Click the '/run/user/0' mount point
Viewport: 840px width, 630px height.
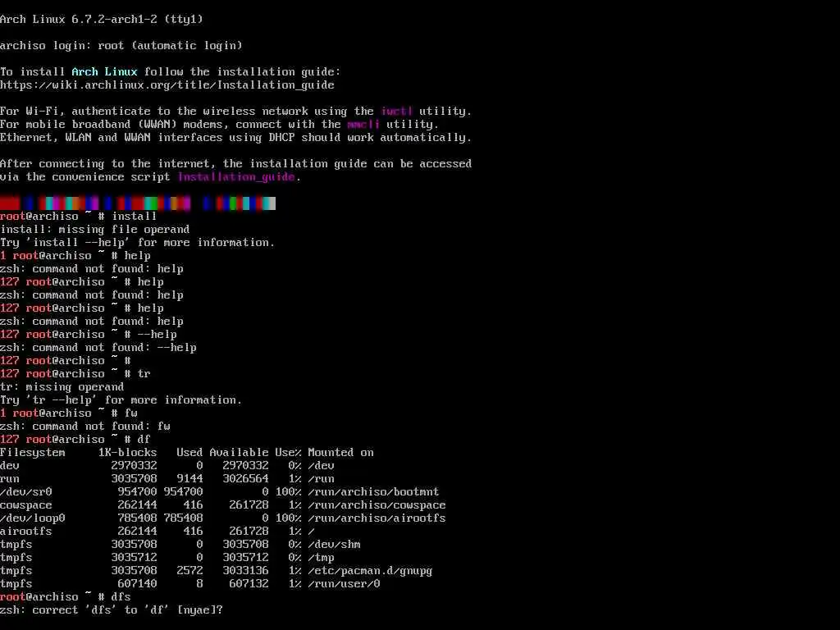[344, 583]
